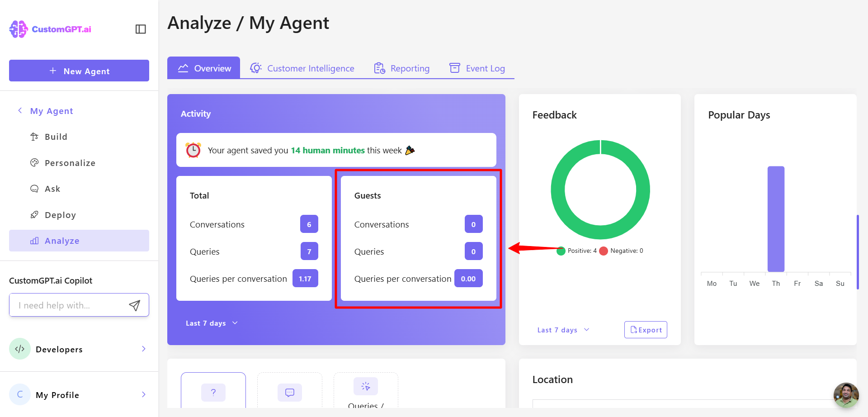Switch to the Overview tab
868x417 pixels.
coord(204,68)
